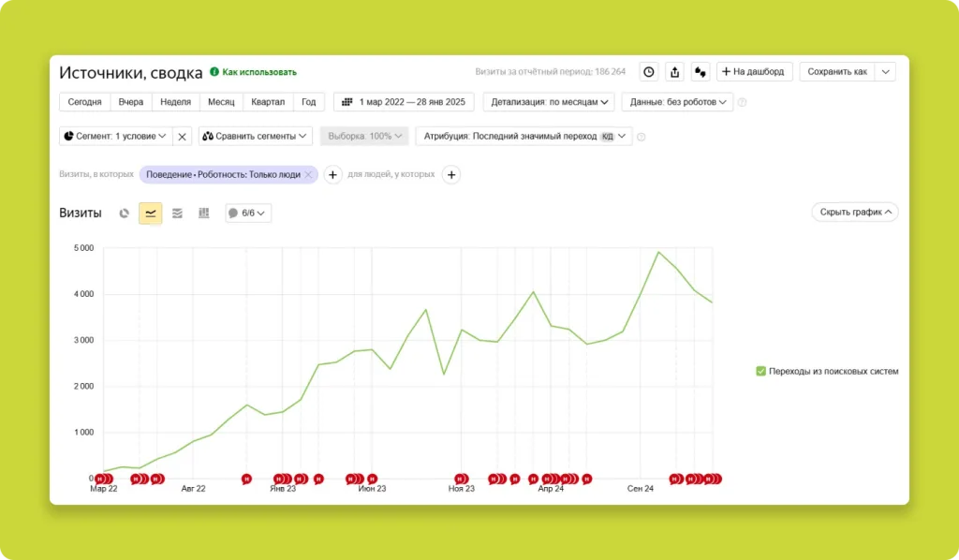Click the help icon next to Атрибуция dropdown
This screenshot has width=959, height=560.
(641, 137)
